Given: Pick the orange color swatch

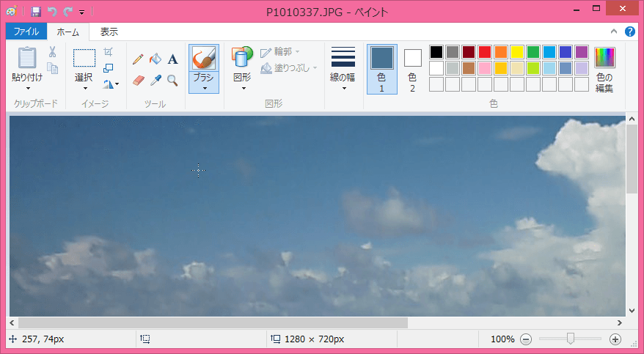Looking at the screenshot, I should 501,52.
